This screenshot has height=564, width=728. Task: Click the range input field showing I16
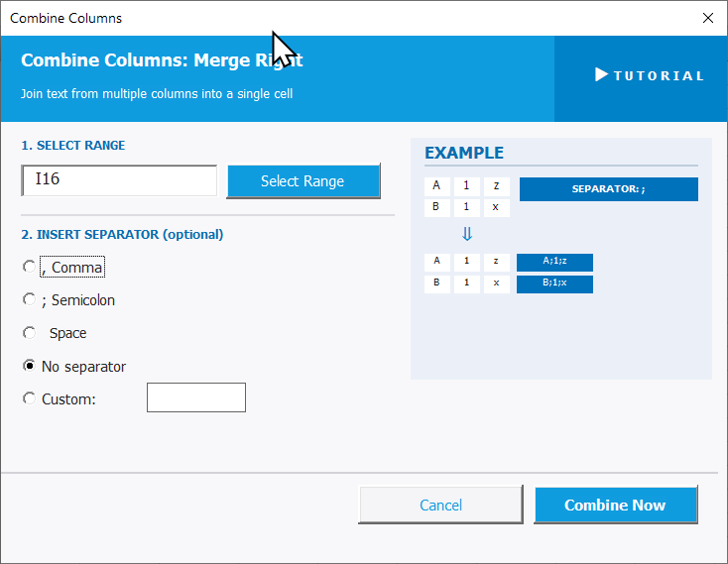tap(119, 180)
